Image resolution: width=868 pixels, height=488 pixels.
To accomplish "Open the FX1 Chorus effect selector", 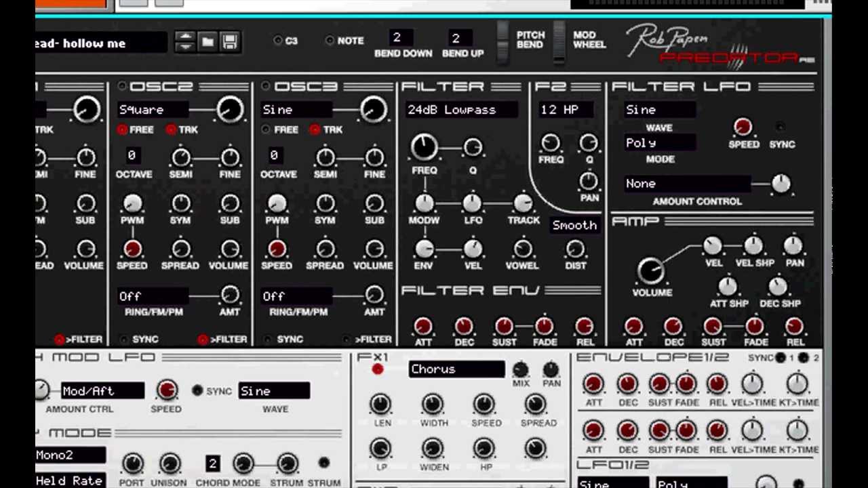I will pos(456,369).
